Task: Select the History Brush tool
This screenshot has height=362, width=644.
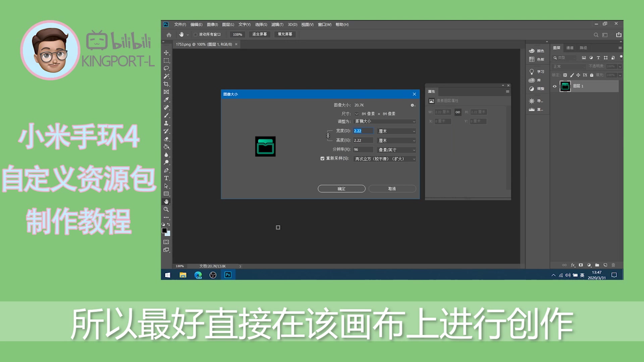Action: [166, 131]
